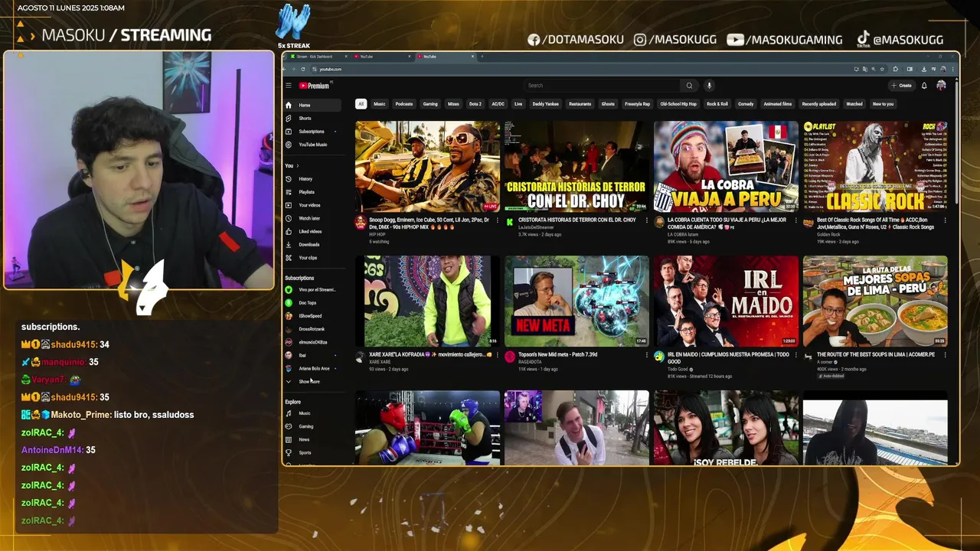Switch to the middle YouTube browser tab
The width and height of the screenshot is (980, 551).
click(x=383, y=57)
